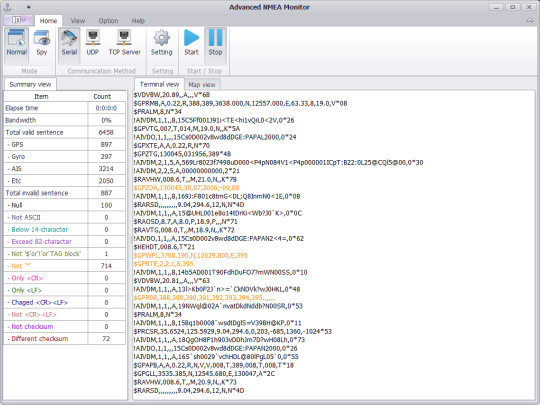Click the $GPXTE sentence line
Image resolution: width=540 pixels, height=405 pixels.
click(172, 146)
